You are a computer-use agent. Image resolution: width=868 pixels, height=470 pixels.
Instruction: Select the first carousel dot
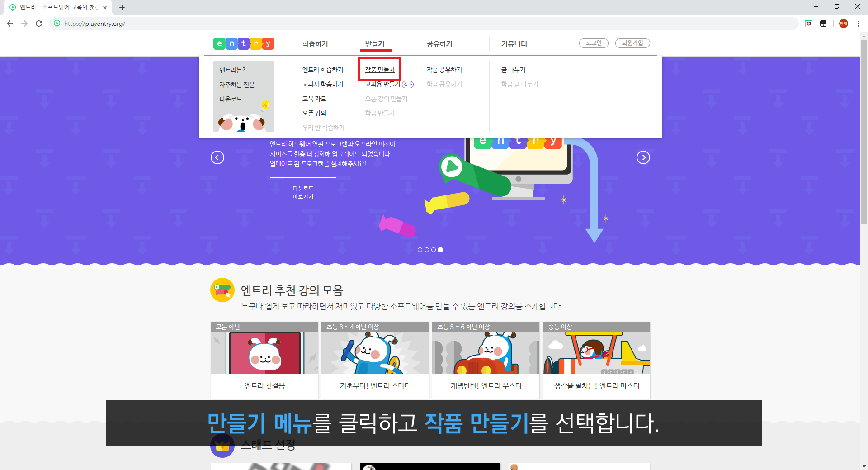point(420,250)
